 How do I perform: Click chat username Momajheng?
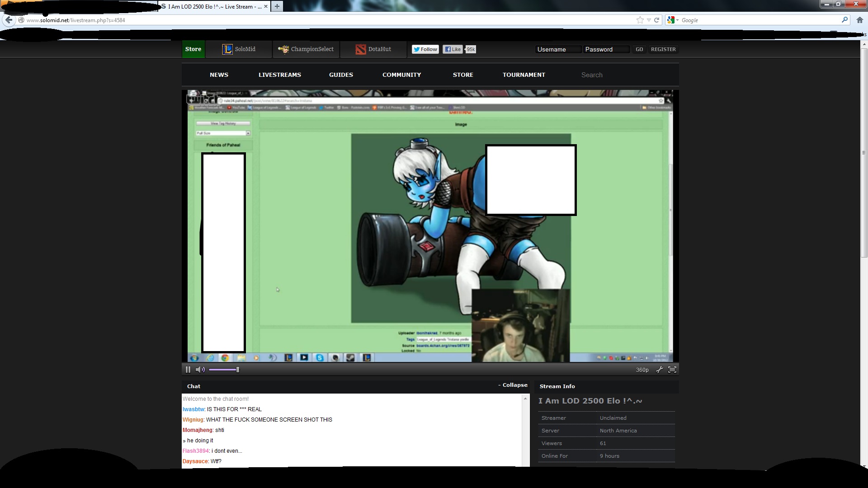click(x=198, y=430)
